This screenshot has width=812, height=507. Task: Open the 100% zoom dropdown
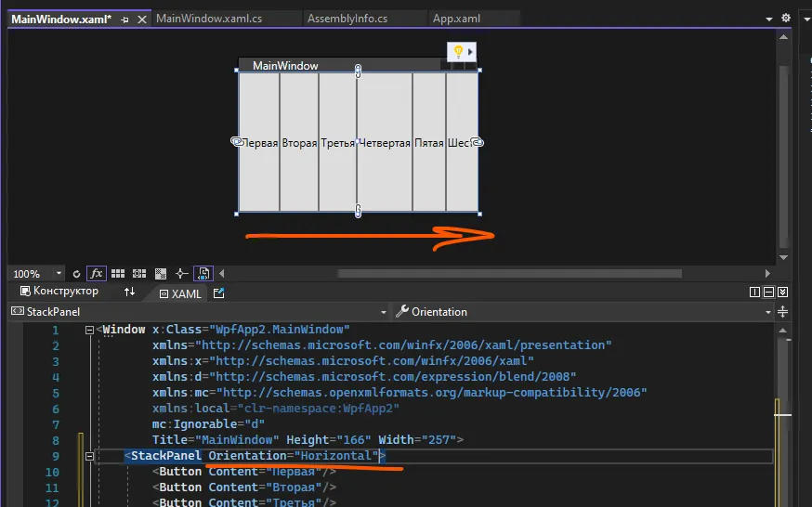point(59,273)
